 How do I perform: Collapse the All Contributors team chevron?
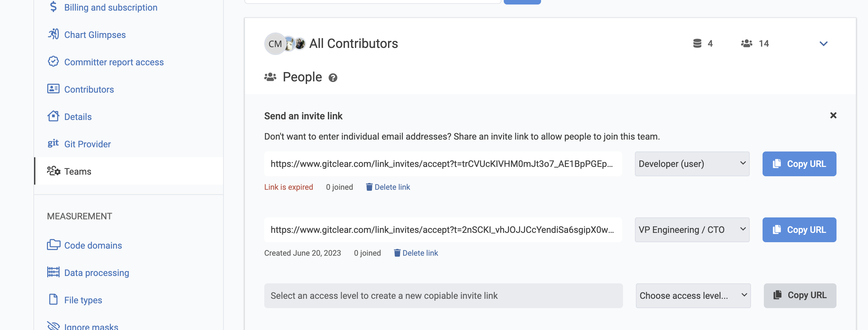(x=824, y=44)
